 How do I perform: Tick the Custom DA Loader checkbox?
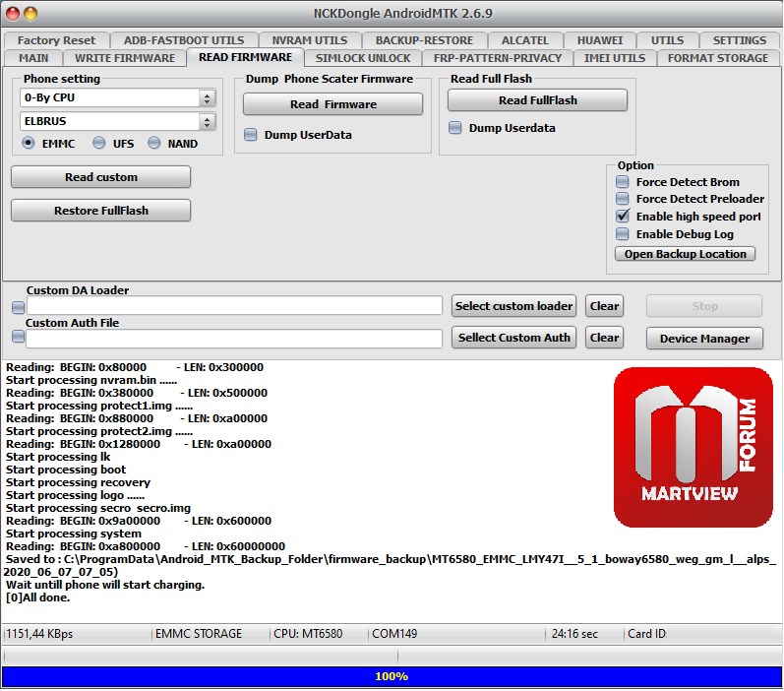pyautogui.click(x=18, y=307)
